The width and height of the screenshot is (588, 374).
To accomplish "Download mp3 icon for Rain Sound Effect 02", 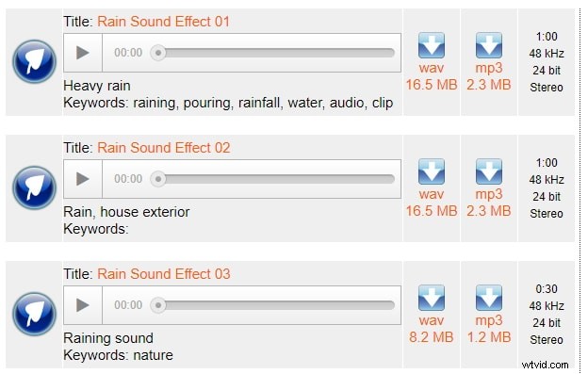I will click(489, 171).
